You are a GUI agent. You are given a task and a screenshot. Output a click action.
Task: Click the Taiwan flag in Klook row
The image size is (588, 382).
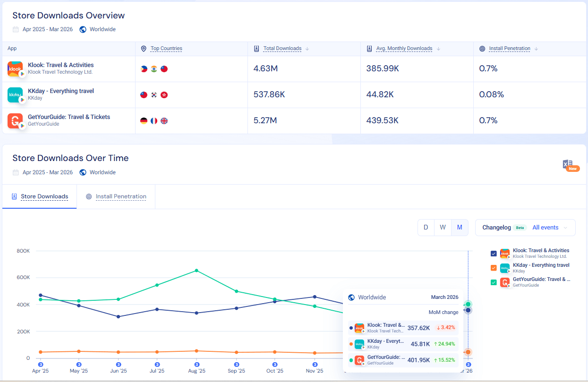point(164,69)
